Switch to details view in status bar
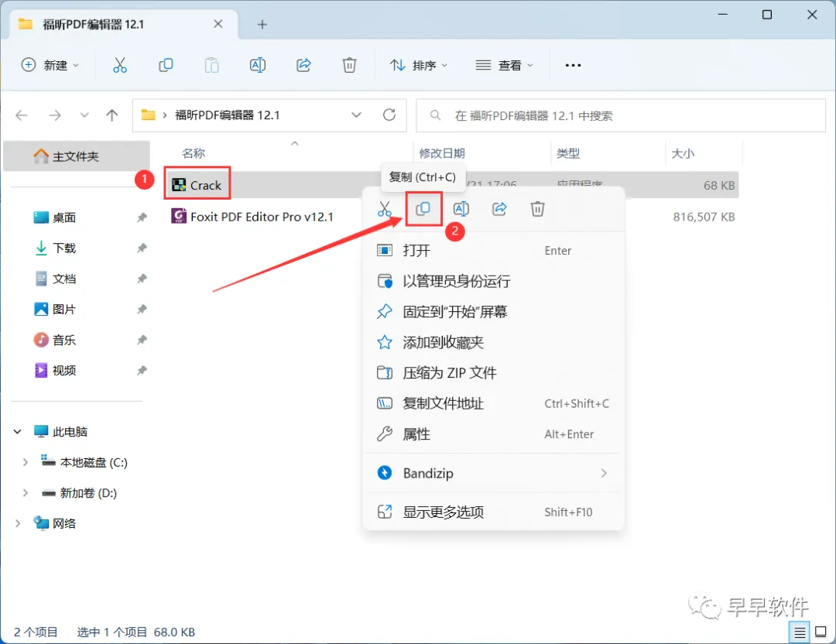Screen dimensions: 836x644 (800, 632)
